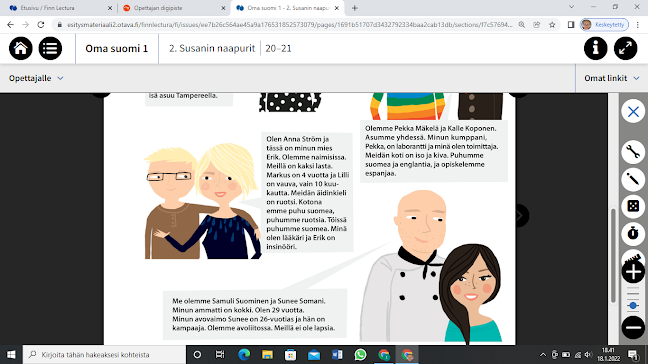Screen dimensions: 648x364
Task: Open network Wi-Fi status in tray
Action: tap(578, 354)
